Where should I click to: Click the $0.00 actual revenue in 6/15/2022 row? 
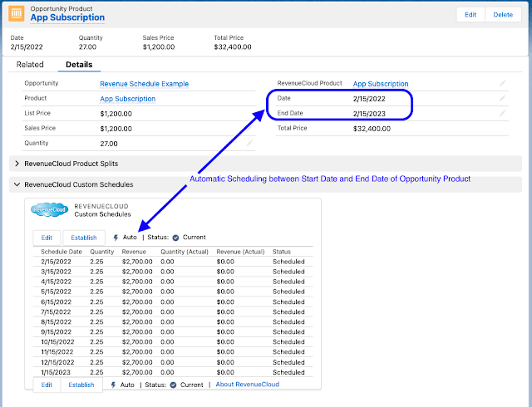click(x=225, y=302)
